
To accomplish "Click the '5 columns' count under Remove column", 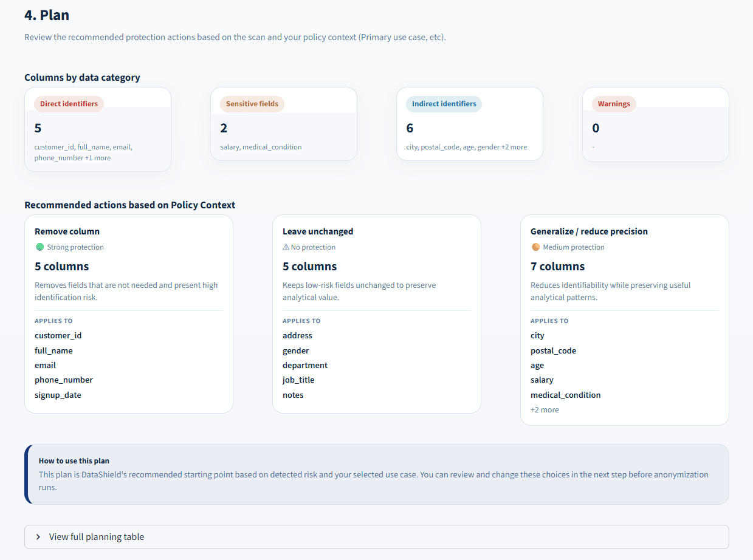I will (x=61, y=267).
